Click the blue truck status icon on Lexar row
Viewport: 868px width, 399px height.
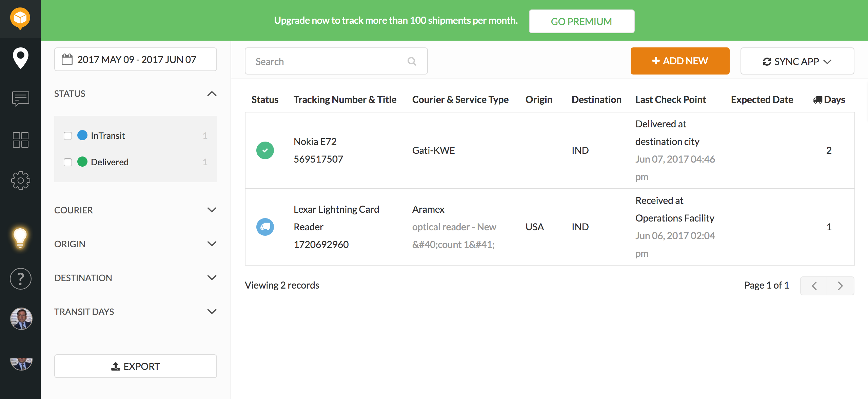pos(265,227)
